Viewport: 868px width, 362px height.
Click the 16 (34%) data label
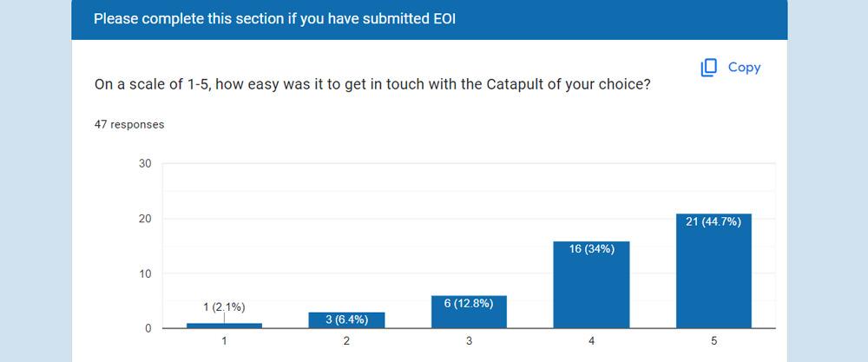click(591, 249)
